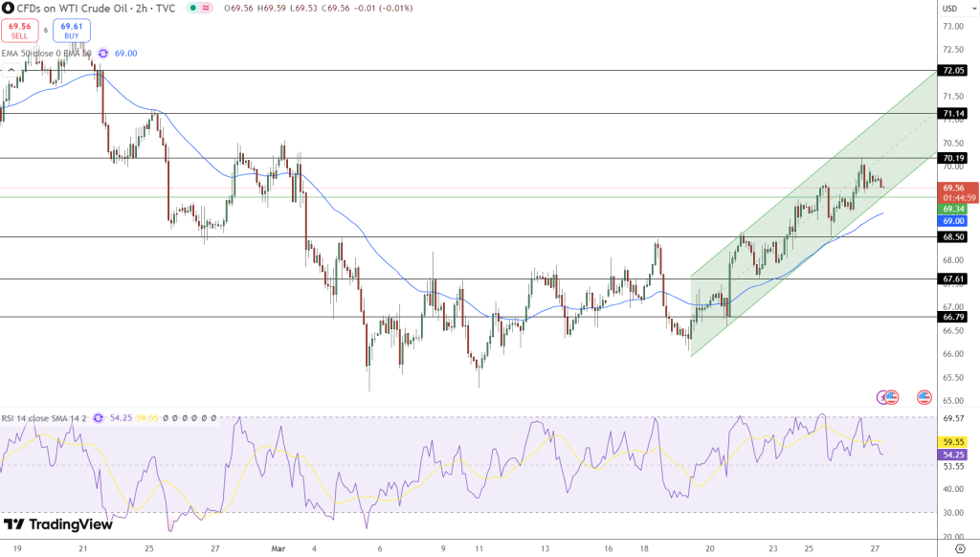Image resolution: width=980 pixels, height=557 pixels.
Task: Click the Mar label on the time axis
Action: click(x=278, y=548)
